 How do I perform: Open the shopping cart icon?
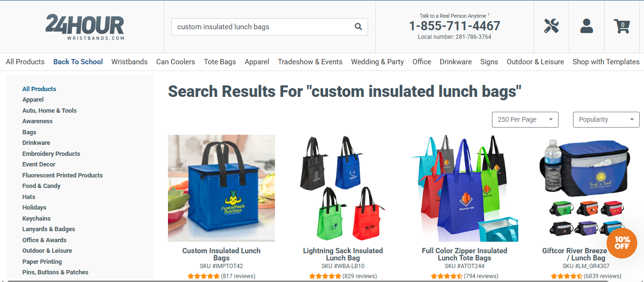[622, 26]
